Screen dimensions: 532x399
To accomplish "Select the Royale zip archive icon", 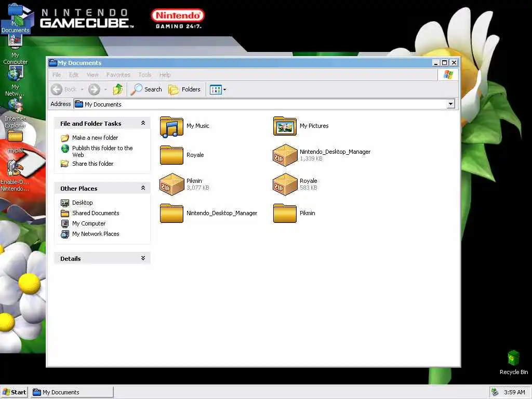I will point(285,184).
